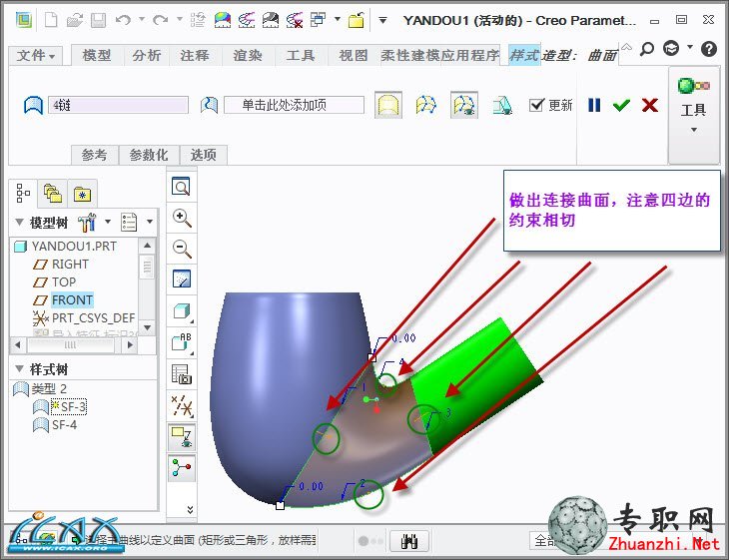Open the windows switch icon
The height and width of the screenshot is (560, 729).
coord(318,20)
